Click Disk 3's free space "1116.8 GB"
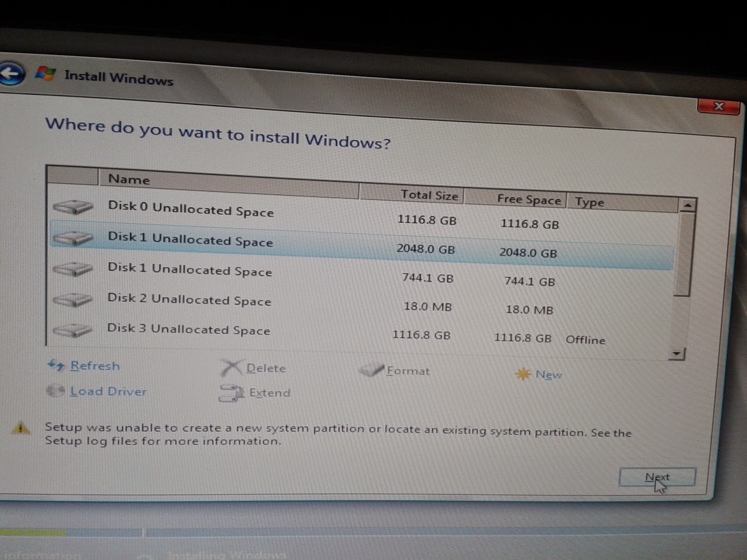 tap(522, 338)
